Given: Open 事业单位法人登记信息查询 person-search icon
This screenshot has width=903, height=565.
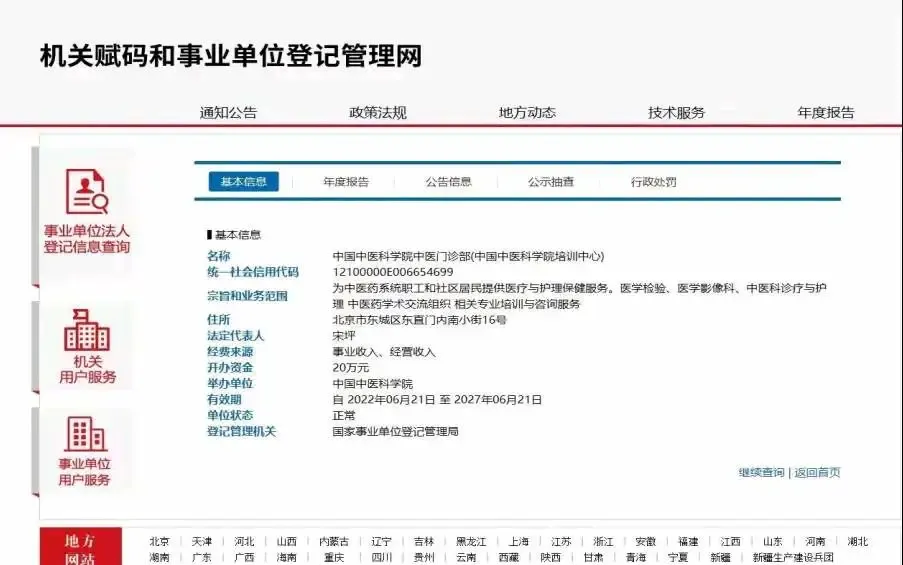Looking at the screenshot, I should pyautogui.click(x=87, y=192).
